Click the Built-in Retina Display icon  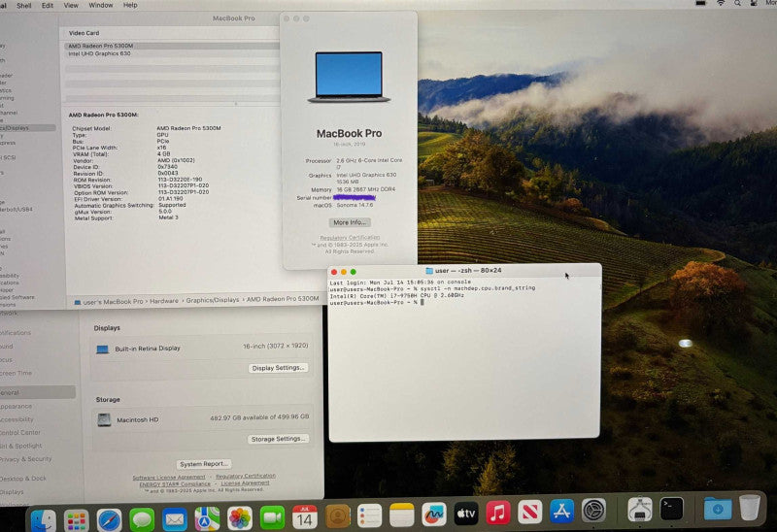pyautogui.click(x=102, y=349)
